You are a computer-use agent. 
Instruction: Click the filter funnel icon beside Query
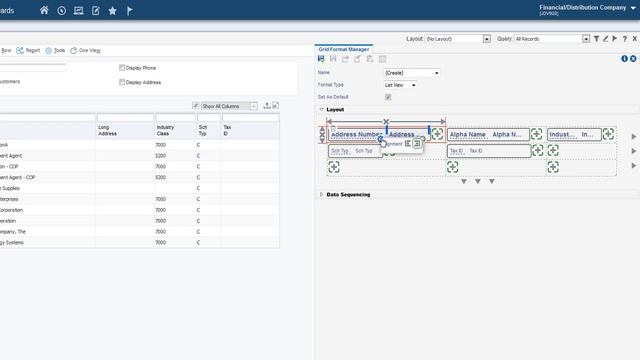tap(596, 39)
